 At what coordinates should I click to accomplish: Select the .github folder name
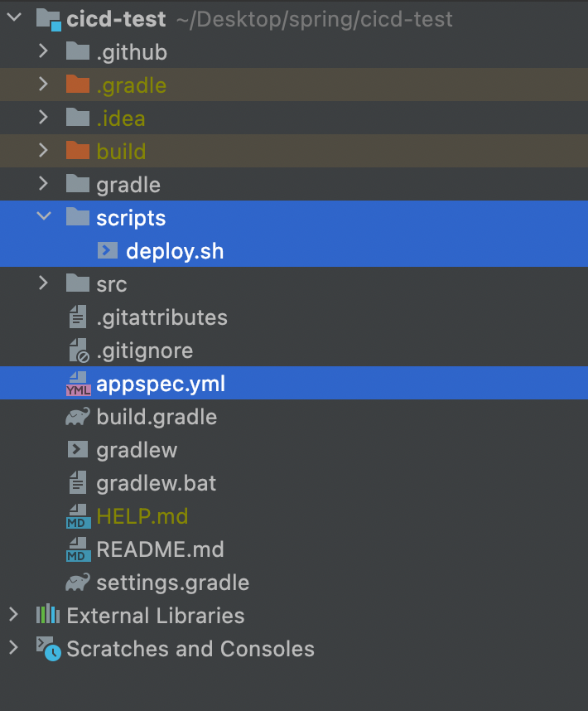click(x=132, y=52)
